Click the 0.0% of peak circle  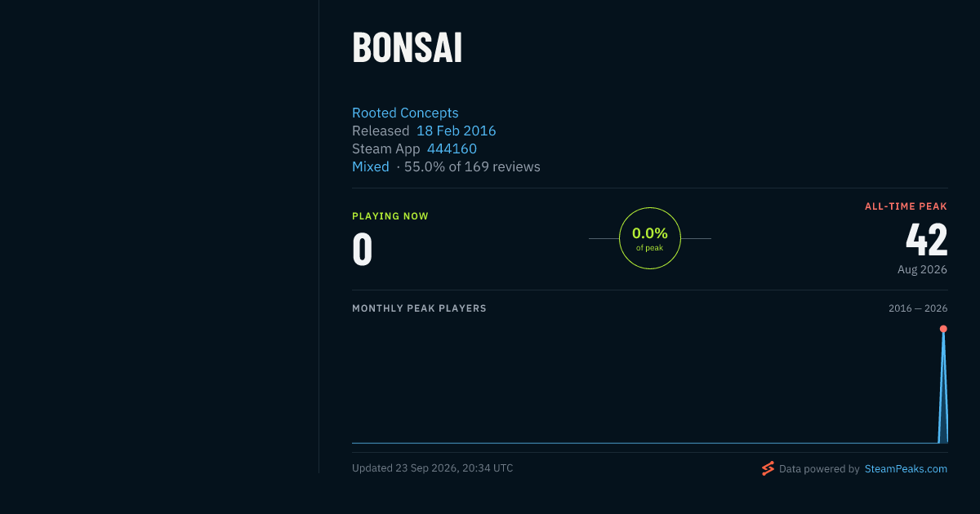tap(650, 238)
